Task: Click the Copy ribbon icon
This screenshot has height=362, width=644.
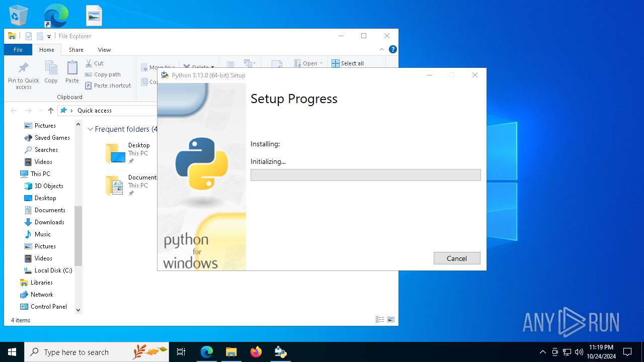Action: click(x=51, y=72)
